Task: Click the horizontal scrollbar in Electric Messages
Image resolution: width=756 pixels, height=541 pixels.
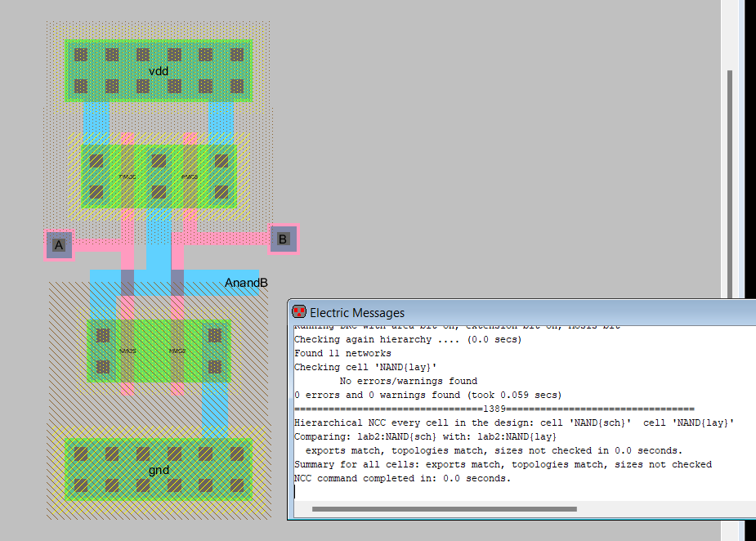Action: tap(444, 508)
